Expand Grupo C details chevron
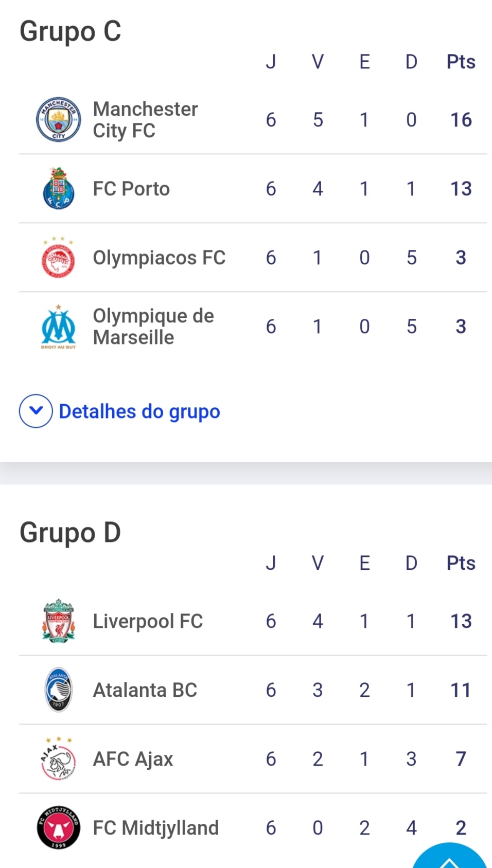This screenshot has height=868, width=492. 36,411
